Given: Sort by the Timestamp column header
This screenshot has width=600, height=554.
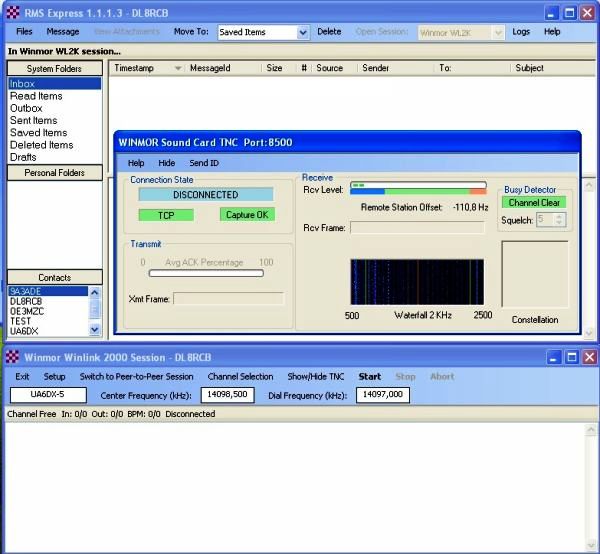Looking at the screenshot, I should click(147, 68).
